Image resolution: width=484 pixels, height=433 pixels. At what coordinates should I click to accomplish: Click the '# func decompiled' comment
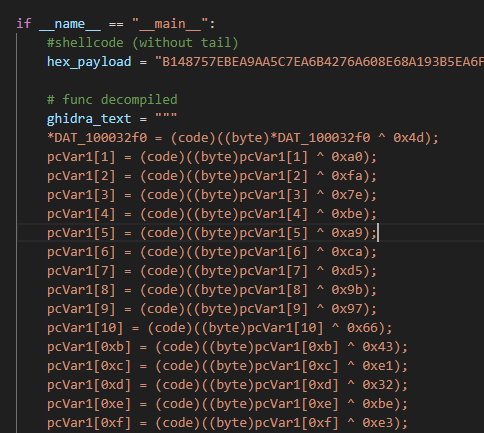(112, 100)
